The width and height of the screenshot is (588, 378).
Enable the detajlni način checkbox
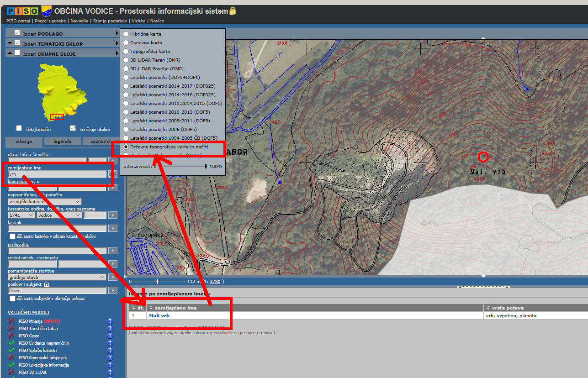[x=19, y=128]
